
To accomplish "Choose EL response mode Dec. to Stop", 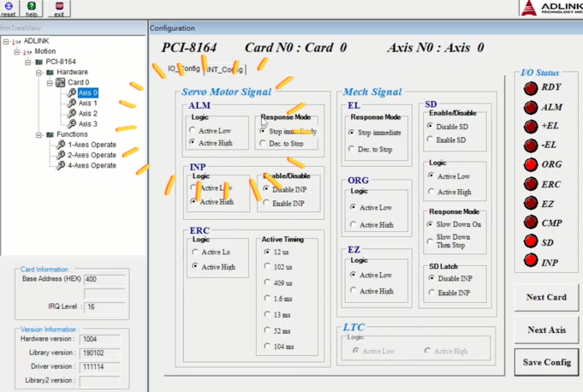I will [x=352, y=149].
